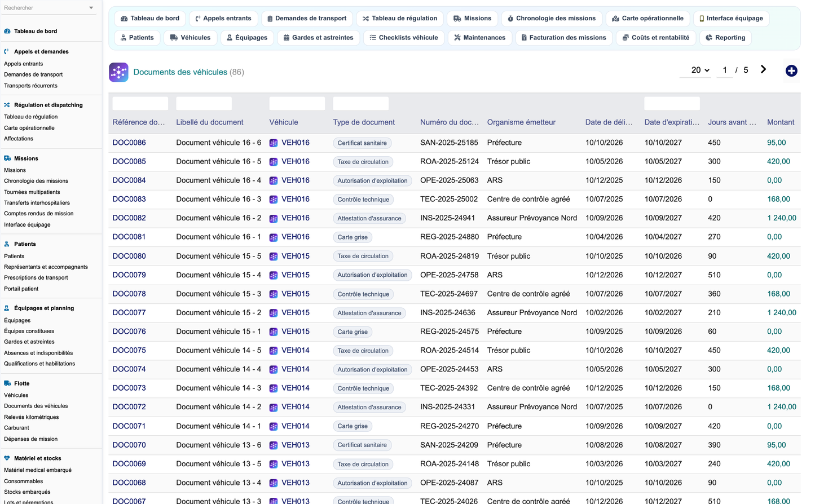Open Prescriptions de transport in sidebar
The height and width of the screenshot is (504, 815).
point(36,278)
